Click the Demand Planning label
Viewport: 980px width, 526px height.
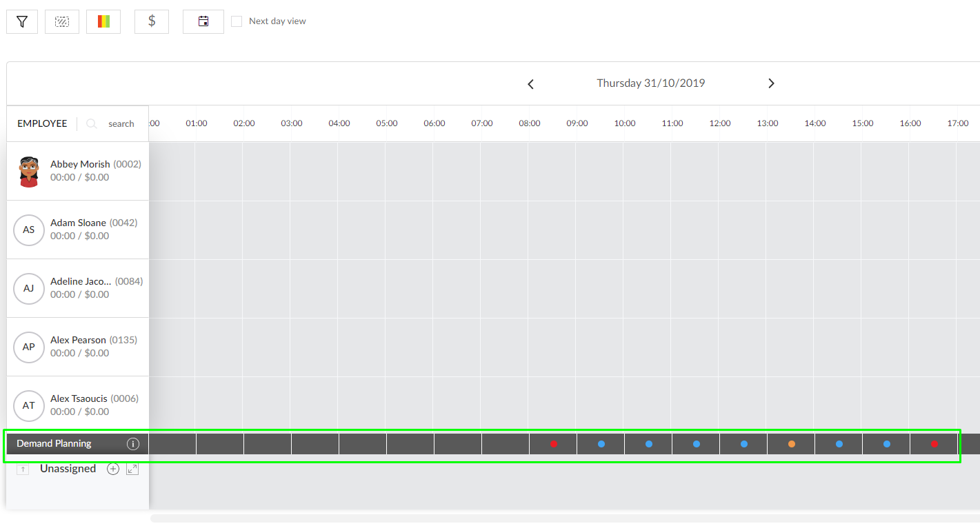(x=54, y=443)
